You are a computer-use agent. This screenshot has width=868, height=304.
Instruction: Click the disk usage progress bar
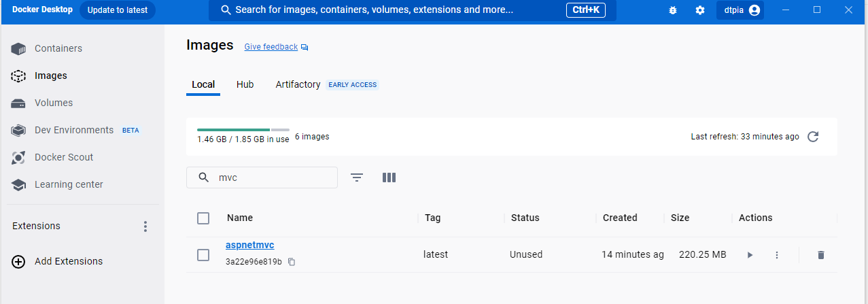click(x=243, y=129)
